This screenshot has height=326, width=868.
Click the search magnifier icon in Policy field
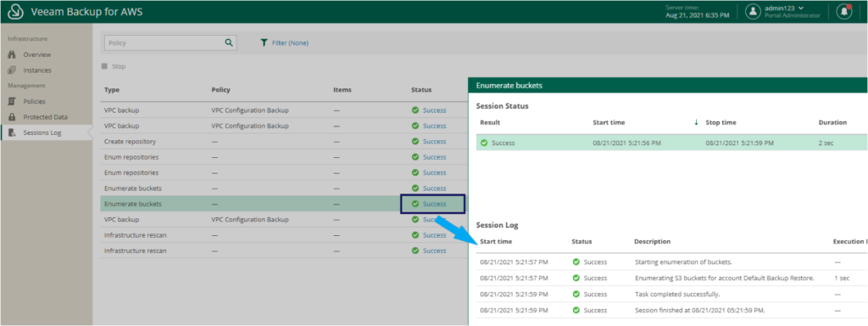click(x=229, y=42)
